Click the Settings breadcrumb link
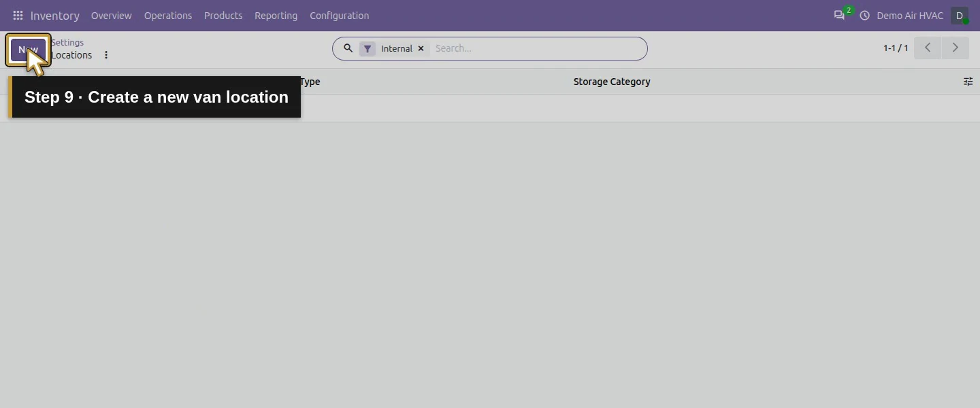The height and width of the screenshot is (408, 980). 67,42
